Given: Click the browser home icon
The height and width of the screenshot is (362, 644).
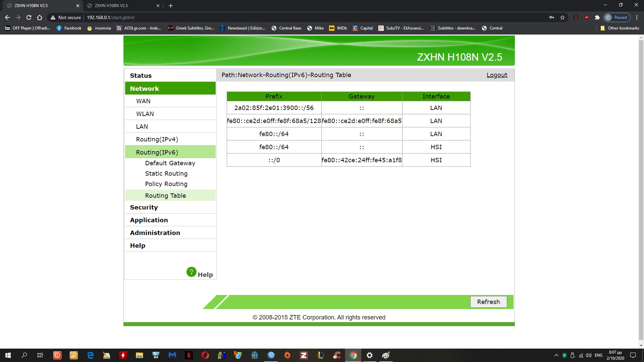Looking at the screenshot, I should [x=40, y=17].
